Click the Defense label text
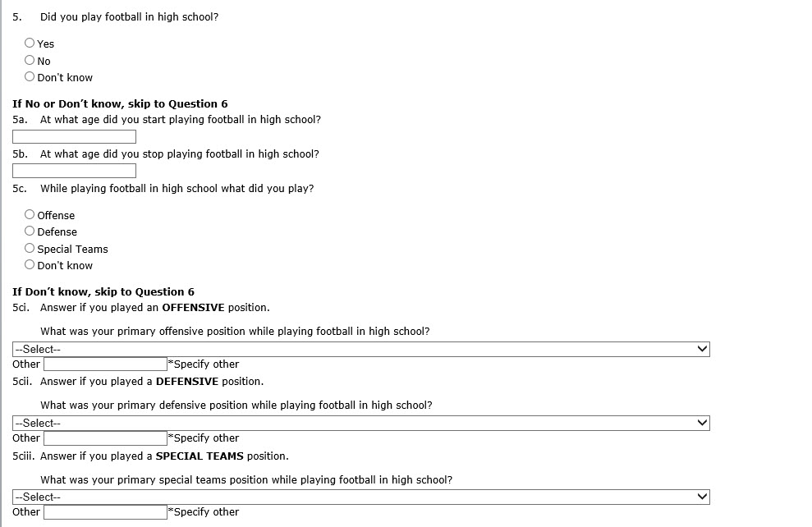Viewport: 812px width, 527px height. click(57, 232)
